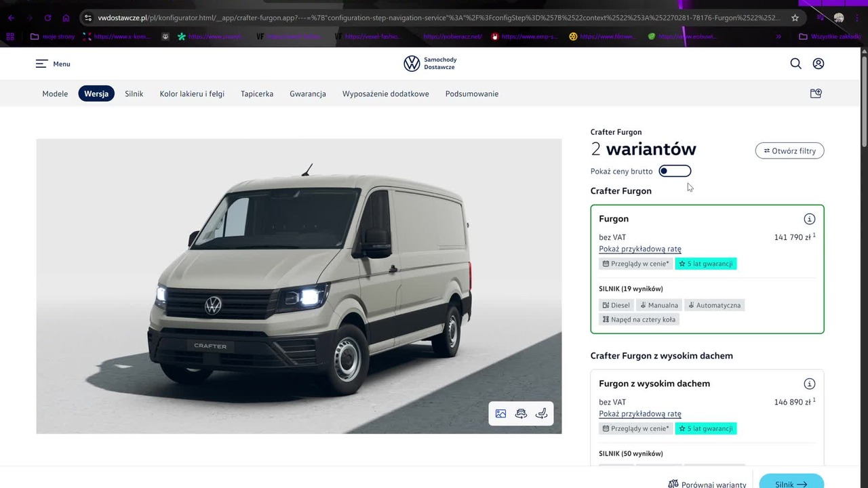The width and height of the screenshot is (868, 488).
Task: Proceed with the blue Silnik button
Action: (791, 483)
